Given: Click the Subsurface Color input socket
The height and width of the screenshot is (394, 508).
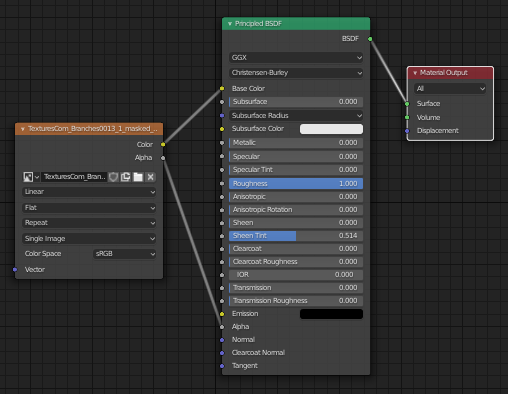Looking at the screenshot, I should point(222,129).
